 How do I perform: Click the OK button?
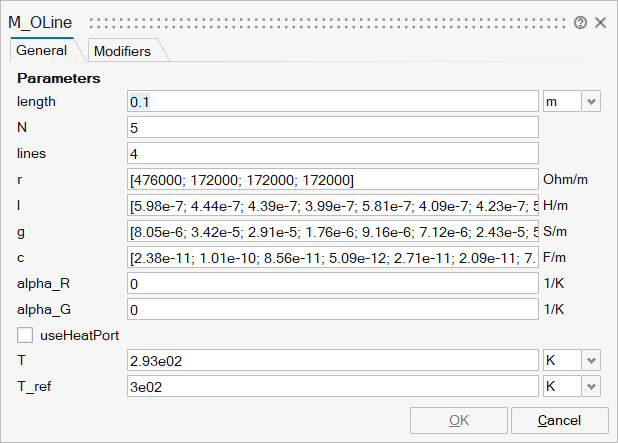[457, 420]
